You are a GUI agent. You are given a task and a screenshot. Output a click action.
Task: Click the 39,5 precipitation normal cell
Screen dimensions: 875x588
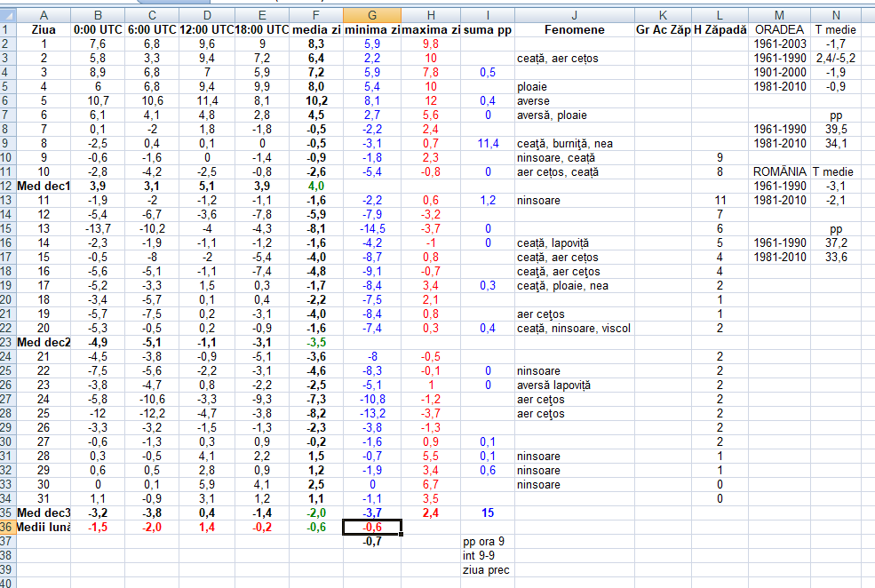point(835,130)
